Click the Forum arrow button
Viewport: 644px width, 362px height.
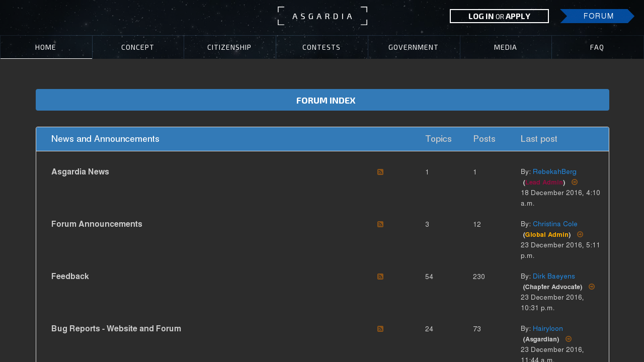597,16
